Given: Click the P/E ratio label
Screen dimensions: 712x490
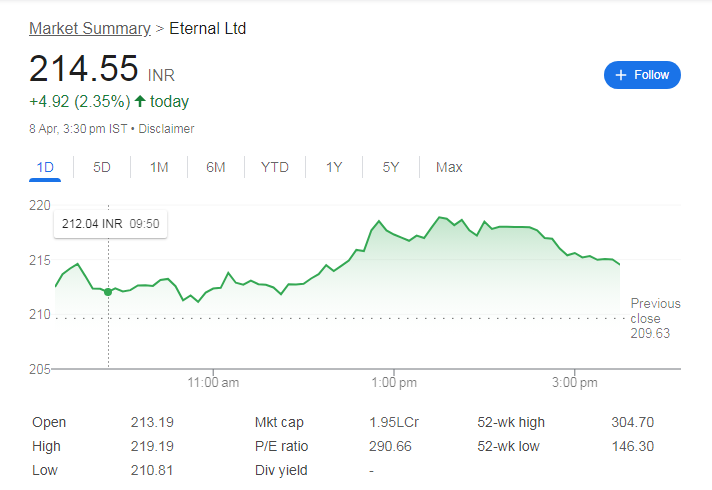Looking at the screenshot, I should click(x=282, y=446).
